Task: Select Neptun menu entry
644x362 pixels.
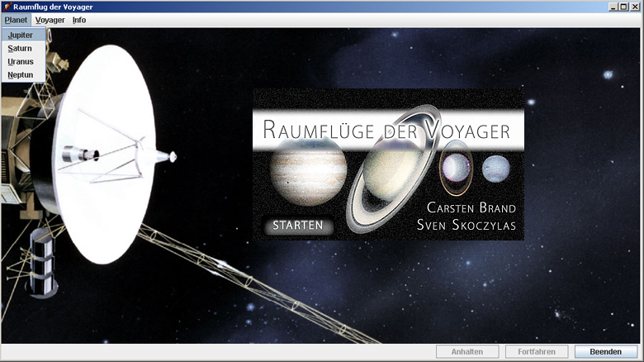Action: pos(21,75)
